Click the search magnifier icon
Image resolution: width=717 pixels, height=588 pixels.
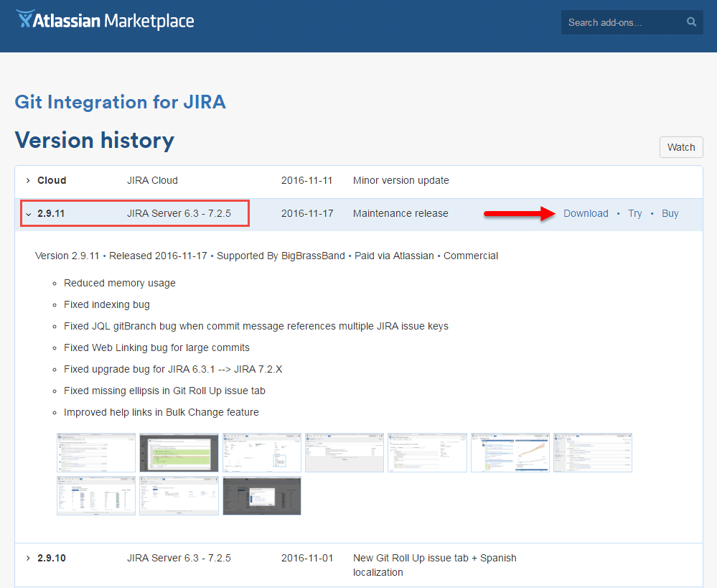(691, 22)
